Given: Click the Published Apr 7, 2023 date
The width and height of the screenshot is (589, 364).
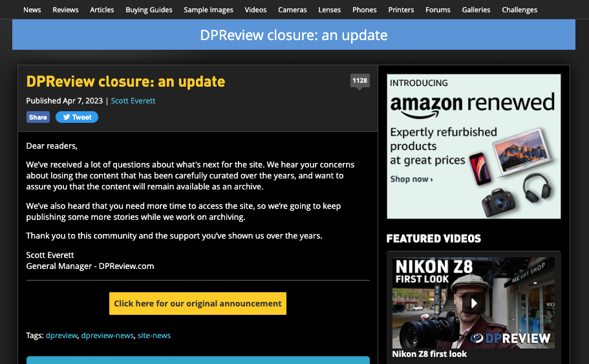Looking at the screenshot, I should (64, 101).
